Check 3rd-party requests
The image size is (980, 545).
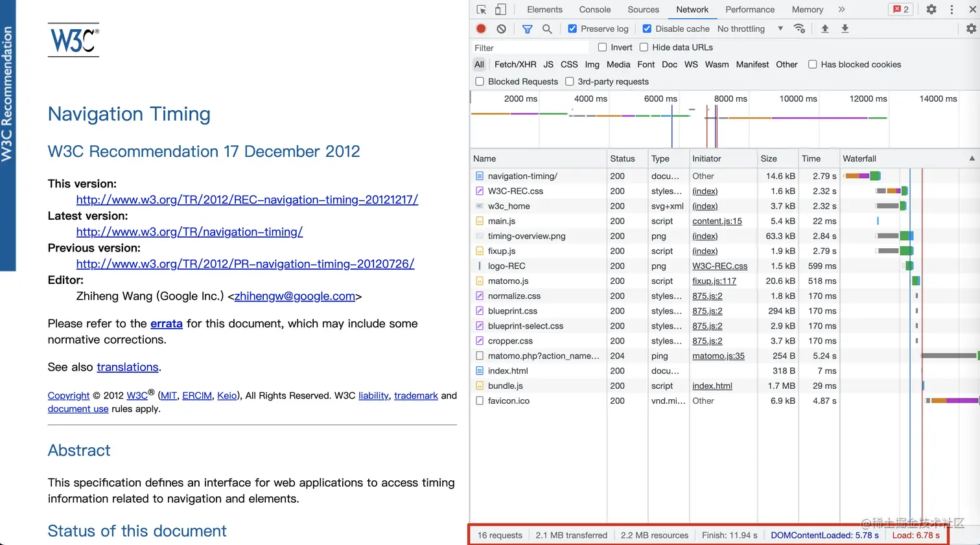(x=569, y=82)
